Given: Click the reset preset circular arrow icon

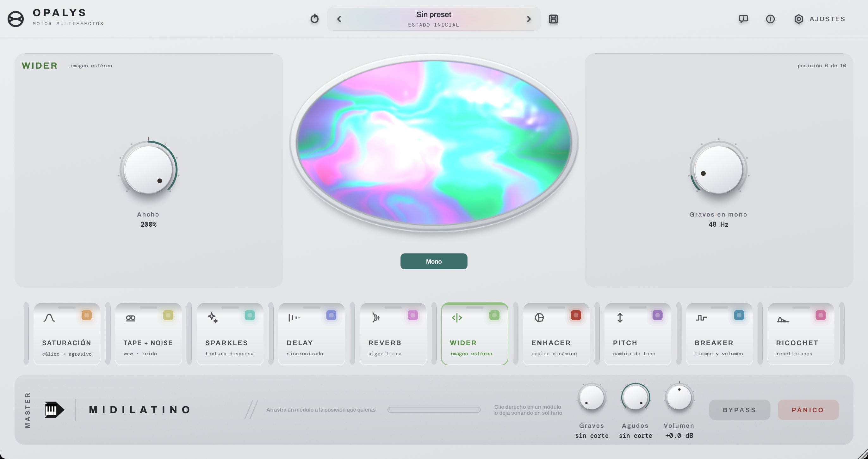Looking at the screenshot, I should click(314, 19).
